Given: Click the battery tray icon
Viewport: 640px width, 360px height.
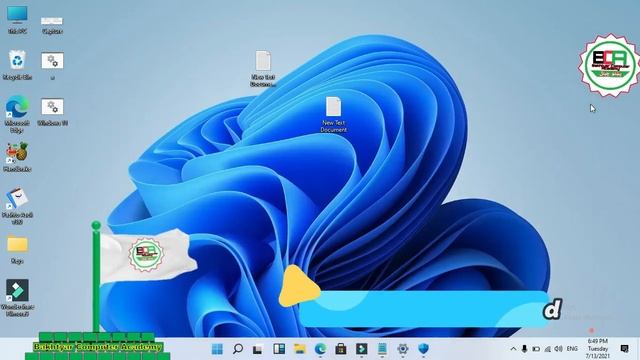Looking at the screenshot, I should coord(536,349).
